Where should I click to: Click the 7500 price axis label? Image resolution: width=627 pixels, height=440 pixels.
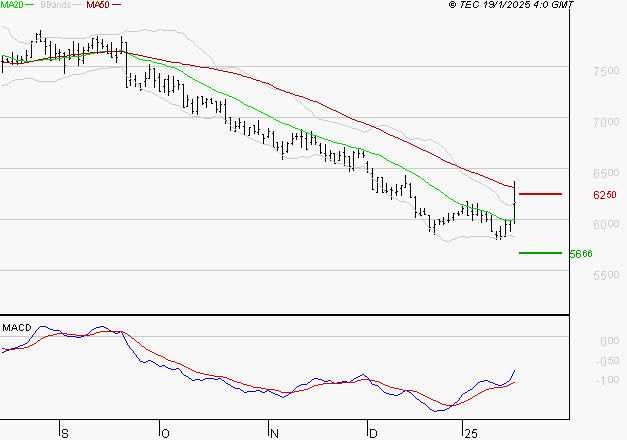tap(606, 71)
